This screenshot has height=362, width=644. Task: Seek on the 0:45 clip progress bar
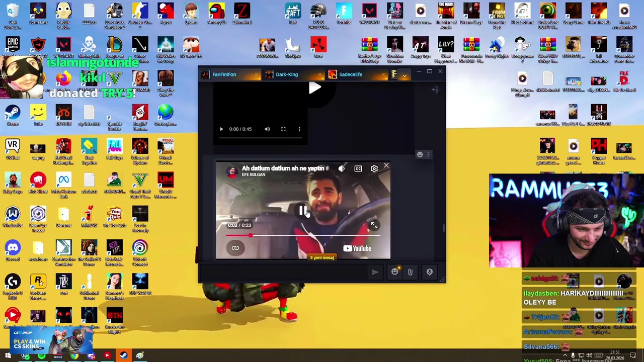click(260, 139)
